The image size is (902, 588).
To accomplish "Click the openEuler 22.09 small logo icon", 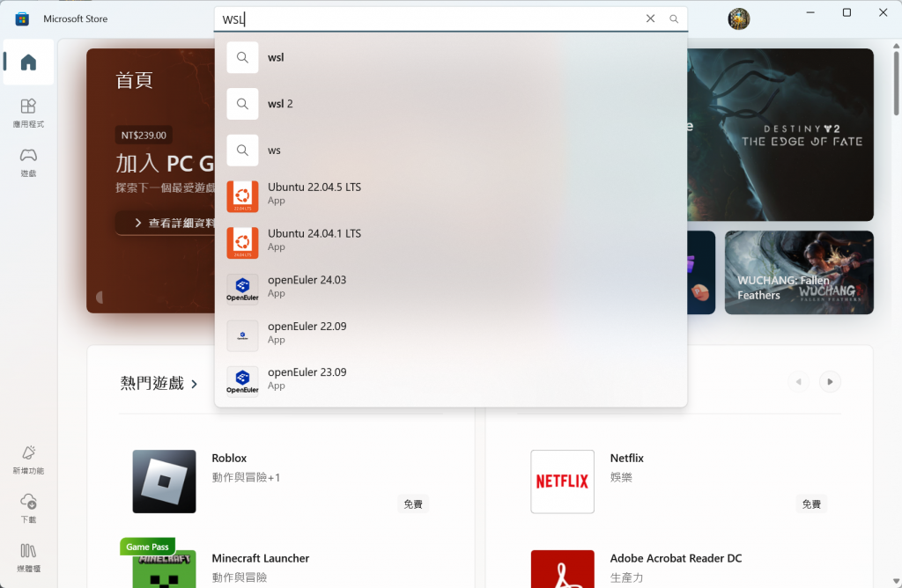I will click(242, 335).
